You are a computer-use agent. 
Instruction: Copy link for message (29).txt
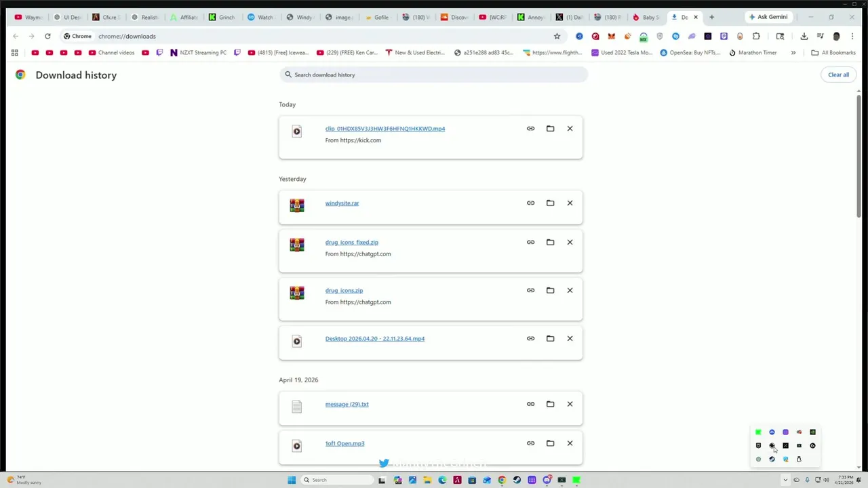530,404
